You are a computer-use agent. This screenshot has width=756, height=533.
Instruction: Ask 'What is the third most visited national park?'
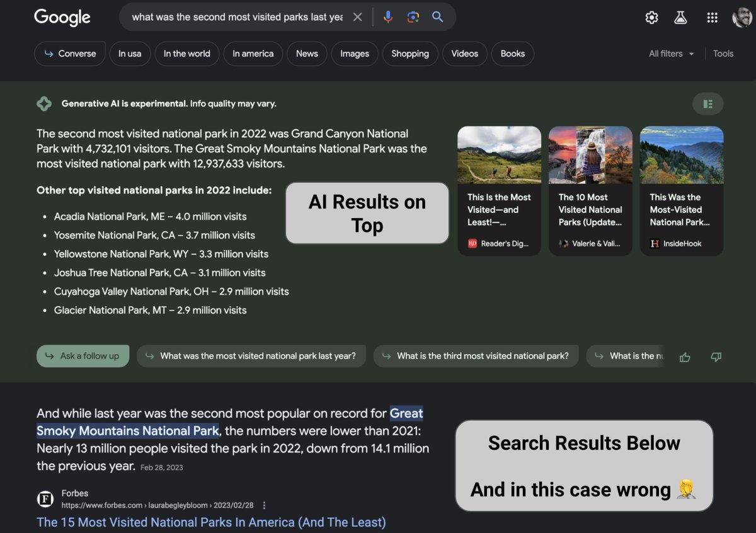pyautogui.click(x=476, y=356)
